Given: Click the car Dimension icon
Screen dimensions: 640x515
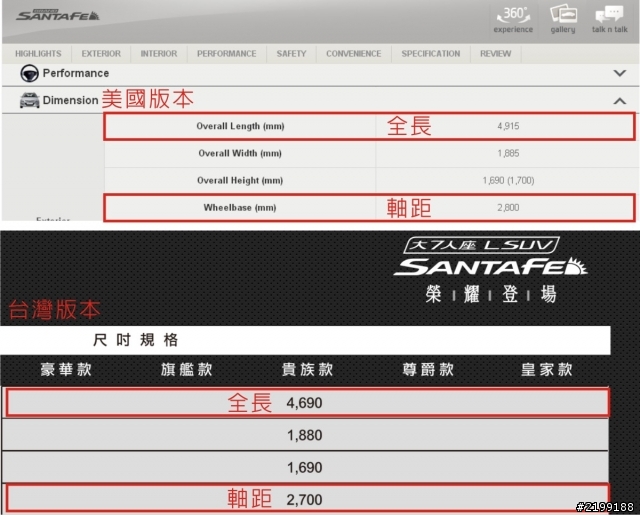Looking at the screenshot, I should coord(29,100).
